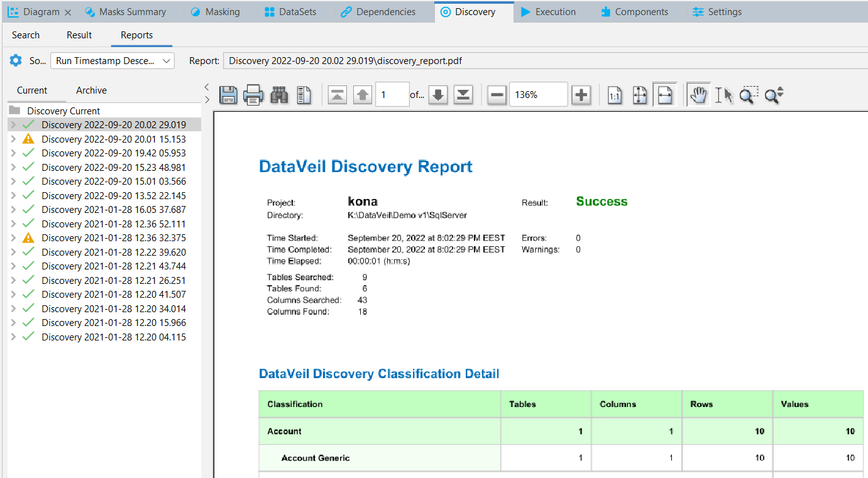
Task: Select the marquee zoom tool
Action: click(x=749, y=95)
